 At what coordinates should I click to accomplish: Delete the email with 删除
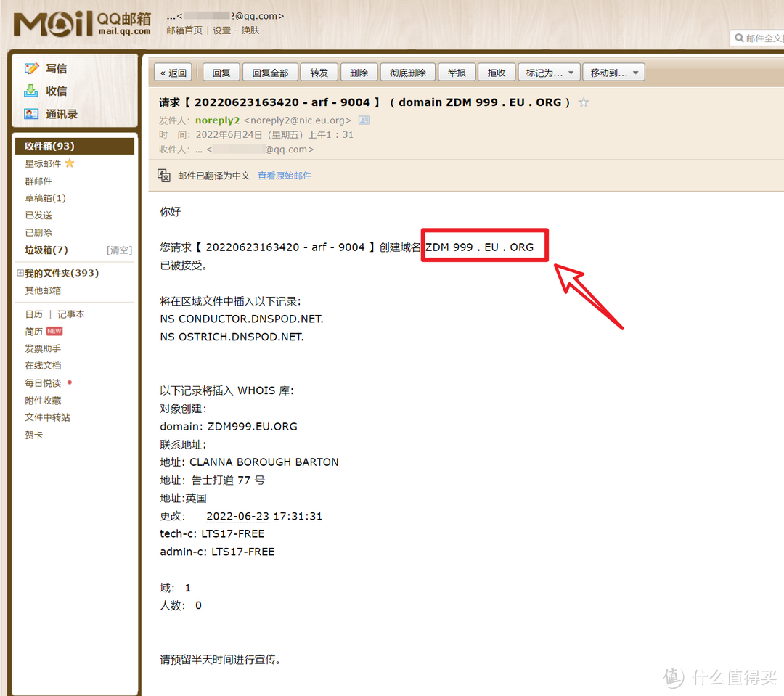(x=359, y=73)
